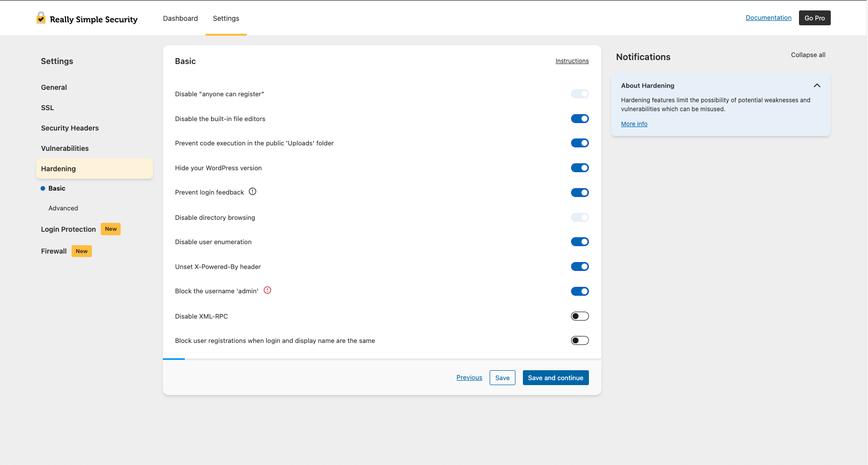
Task: Enable Disable XML-RPC switch
Action: pyautogui.click(x=579, y=316)
